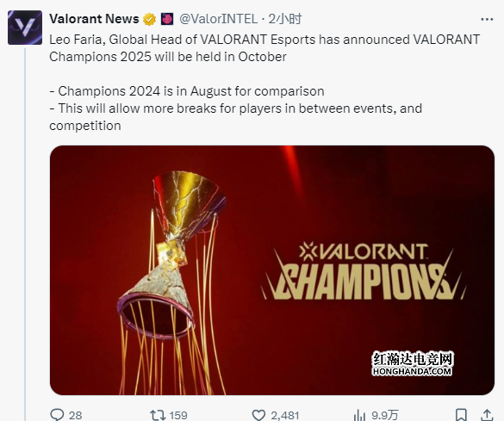Click the 2小时 timestamp
504x421 pixels.
coord(285,19)
